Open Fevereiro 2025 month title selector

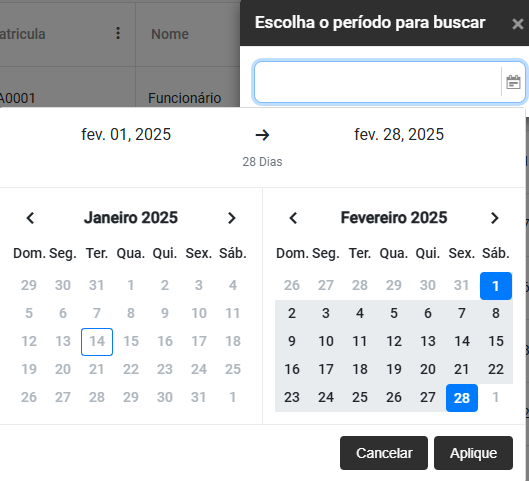(394, 218)
